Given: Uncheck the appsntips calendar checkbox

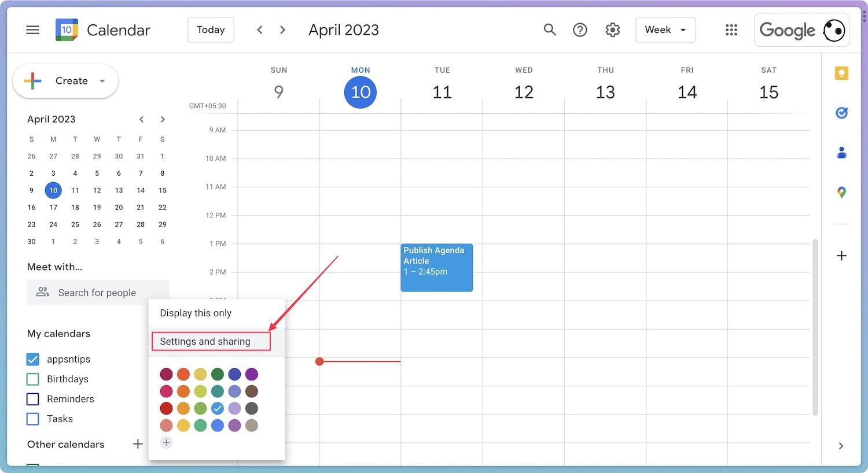Looking at the screenshot, I should (33, 360).
